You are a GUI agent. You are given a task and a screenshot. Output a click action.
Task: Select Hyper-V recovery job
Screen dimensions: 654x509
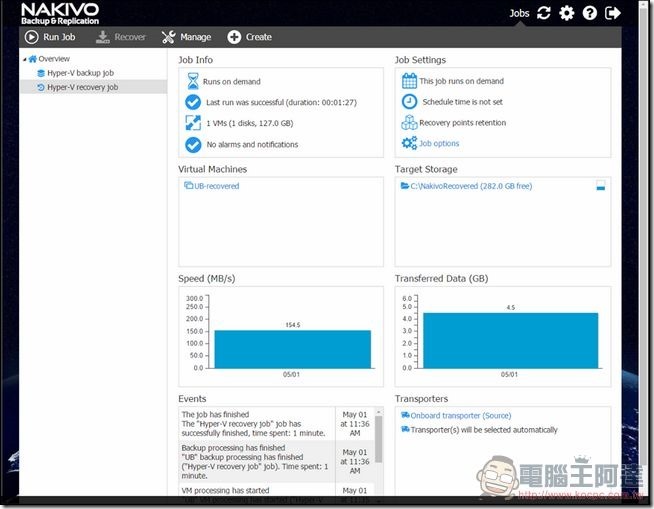(x=82, y=87)
